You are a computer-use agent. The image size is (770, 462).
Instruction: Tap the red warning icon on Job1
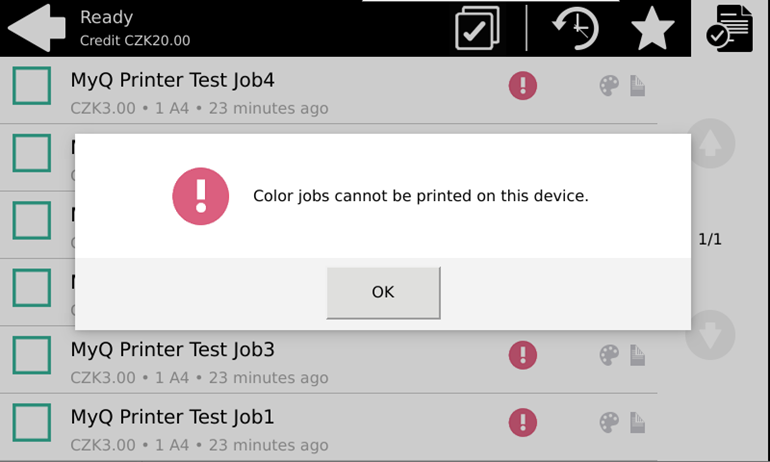(x=523, y=422)
